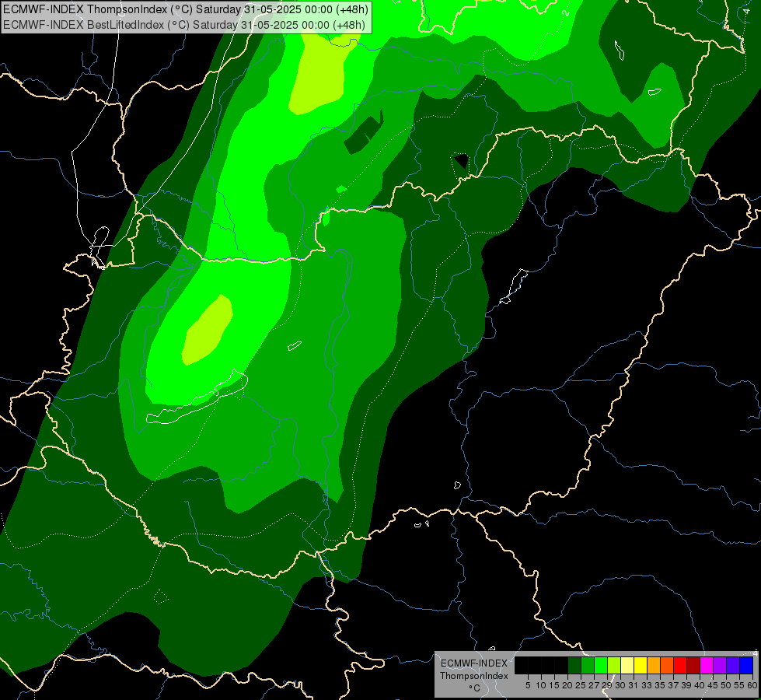
Task: Select the bright green 27–29 legend swatch
Action: tap(601, 665)
